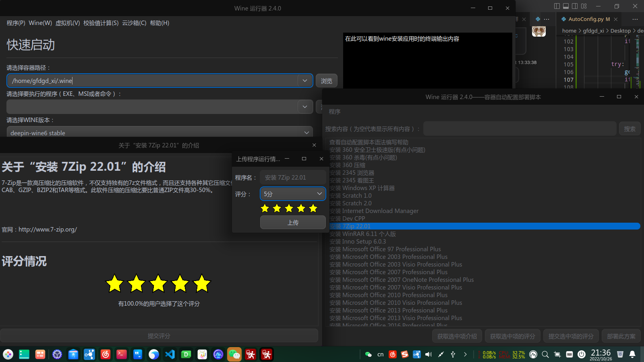Screen dimensions: 644x362
Task: Select 安装 Dev CPP in the list
Action: pos(485,219)
